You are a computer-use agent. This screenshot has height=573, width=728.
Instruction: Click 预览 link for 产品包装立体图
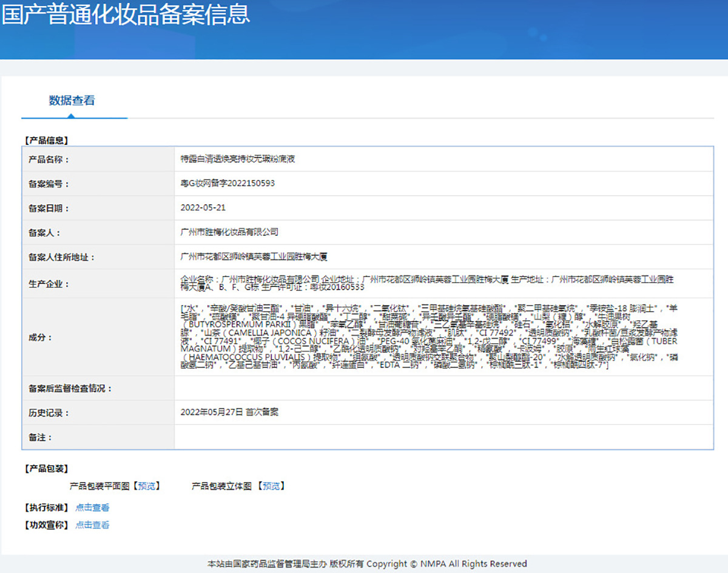pyautogui.click(x=271, y=486)
